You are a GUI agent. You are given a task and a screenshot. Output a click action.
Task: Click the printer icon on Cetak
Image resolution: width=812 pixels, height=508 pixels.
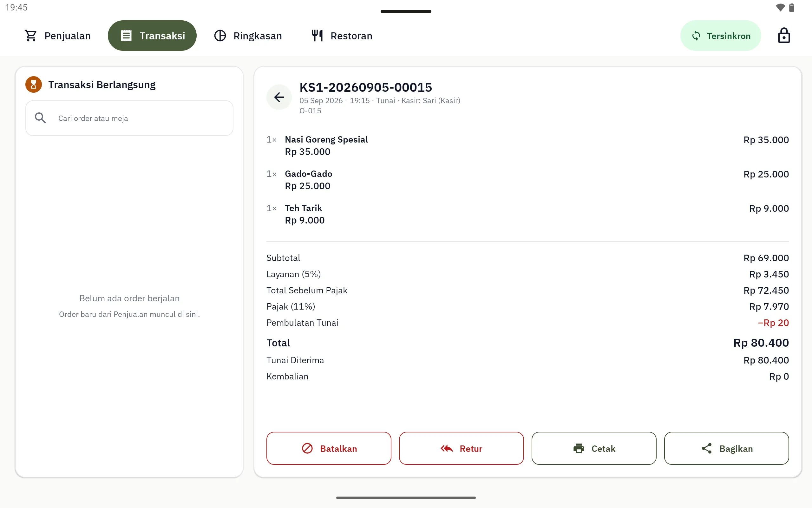tap(579, 449)
